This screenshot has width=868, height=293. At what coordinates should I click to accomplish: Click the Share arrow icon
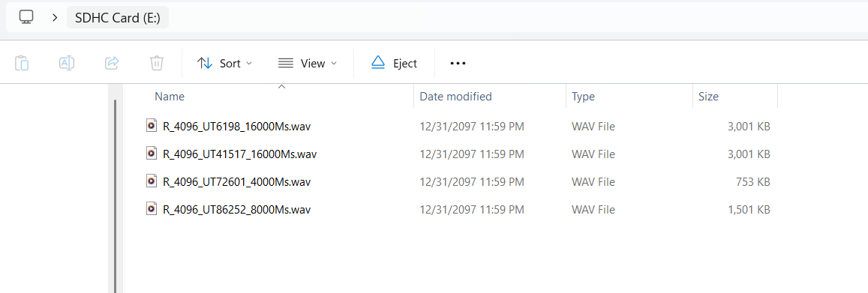(112, 63)
